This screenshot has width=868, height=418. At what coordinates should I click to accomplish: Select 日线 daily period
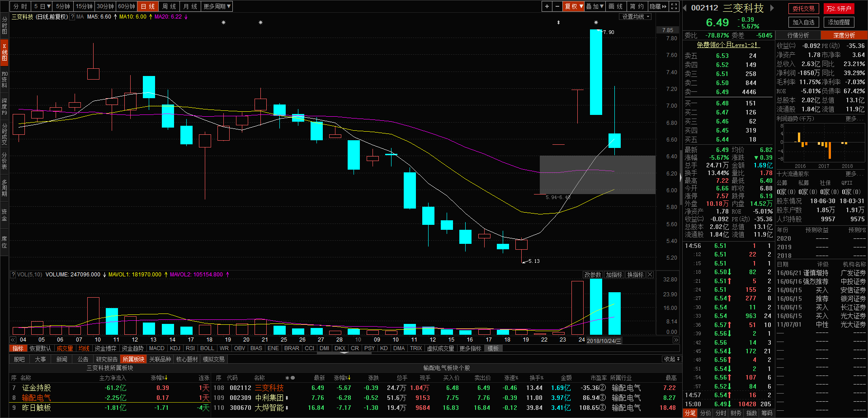click(148, 6)
